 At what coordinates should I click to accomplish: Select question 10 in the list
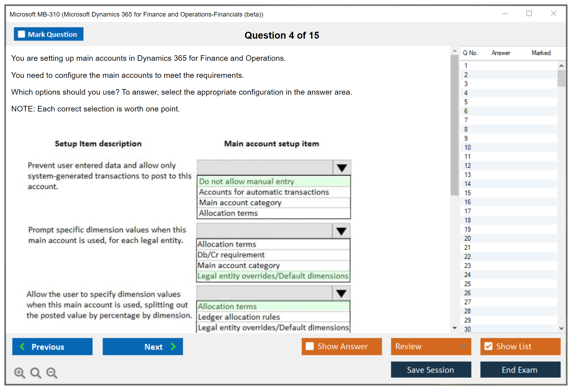pos(509,147)
